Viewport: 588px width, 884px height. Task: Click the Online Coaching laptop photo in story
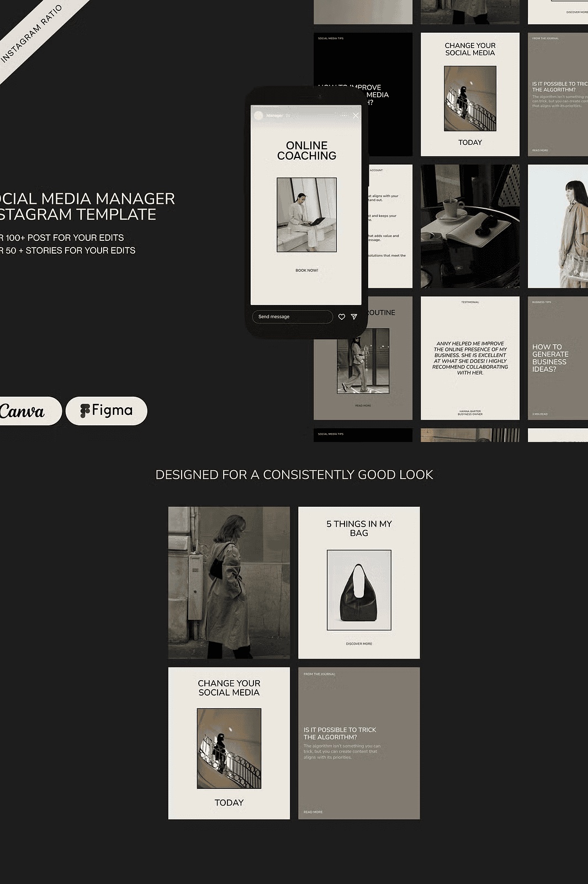306,215
